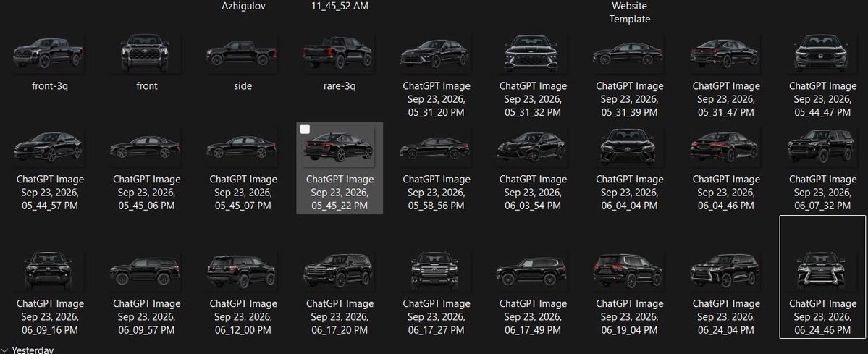Click the Yesterday group header text

coord(33,350)
